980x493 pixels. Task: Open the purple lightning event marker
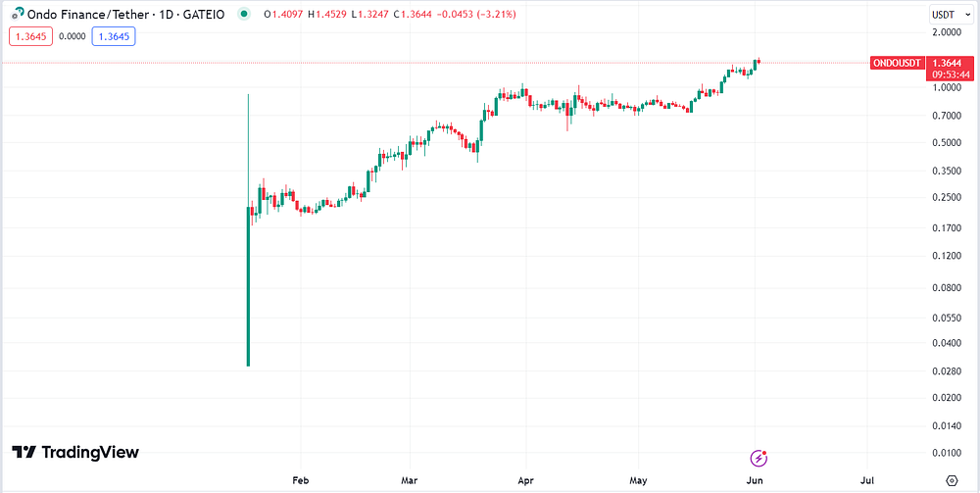point(759,459)
